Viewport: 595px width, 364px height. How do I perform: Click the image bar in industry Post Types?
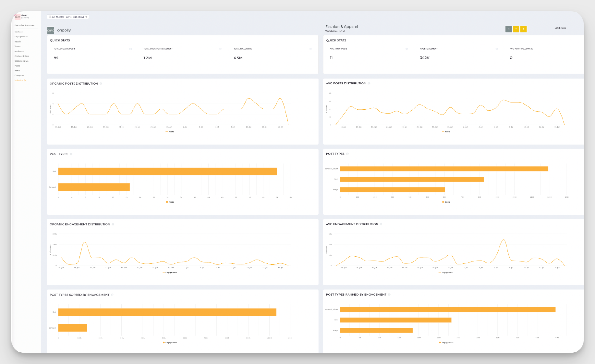pos(392,190)
